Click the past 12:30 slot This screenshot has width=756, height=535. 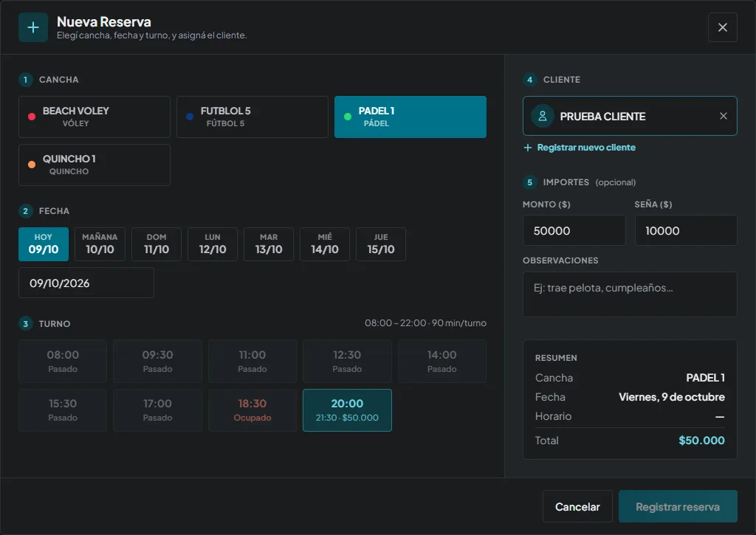pos(347,362)
